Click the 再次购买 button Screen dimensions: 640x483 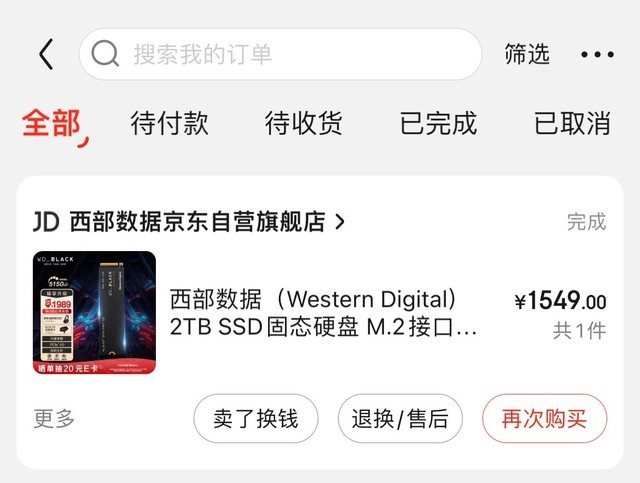click(544, 418)
